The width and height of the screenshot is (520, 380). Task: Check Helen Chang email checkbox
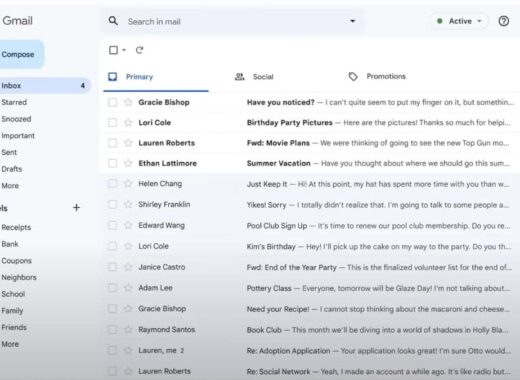tap(113, 183)
